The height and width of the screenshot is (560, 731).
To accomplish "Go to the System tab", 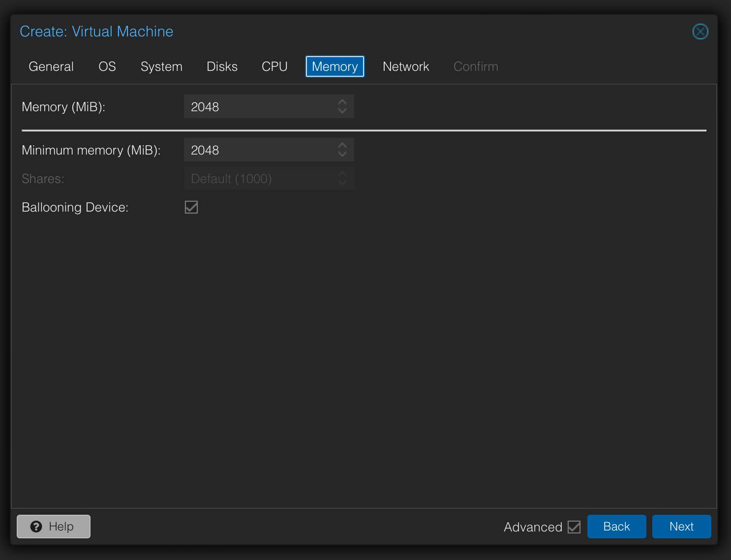I will [x=161, y=66].
